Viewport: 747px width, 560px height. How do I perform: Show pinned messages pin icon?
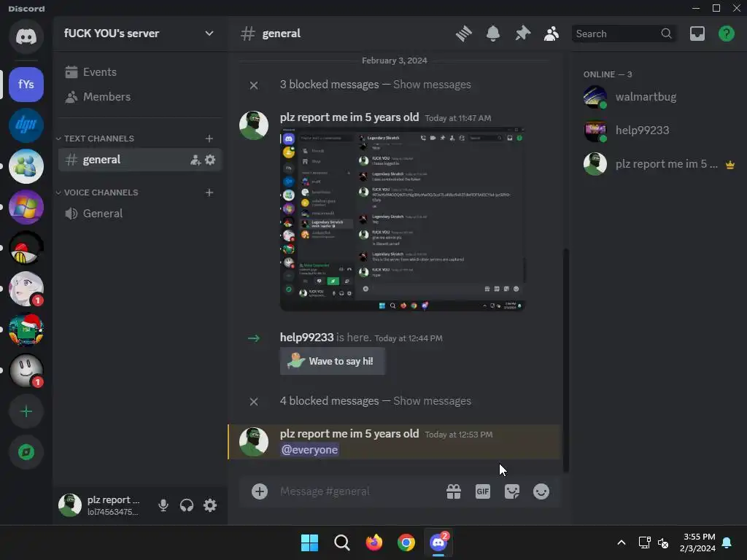point(522,34)
